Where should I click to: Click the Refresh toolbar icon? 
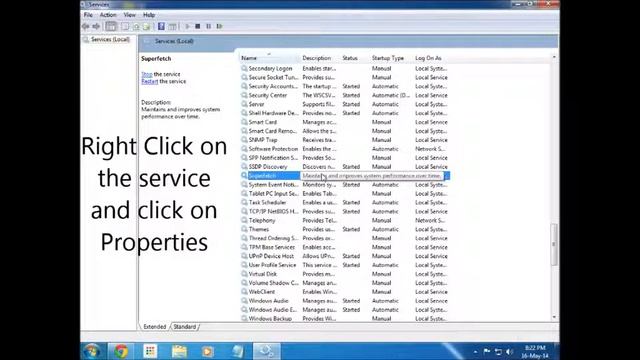136,27
